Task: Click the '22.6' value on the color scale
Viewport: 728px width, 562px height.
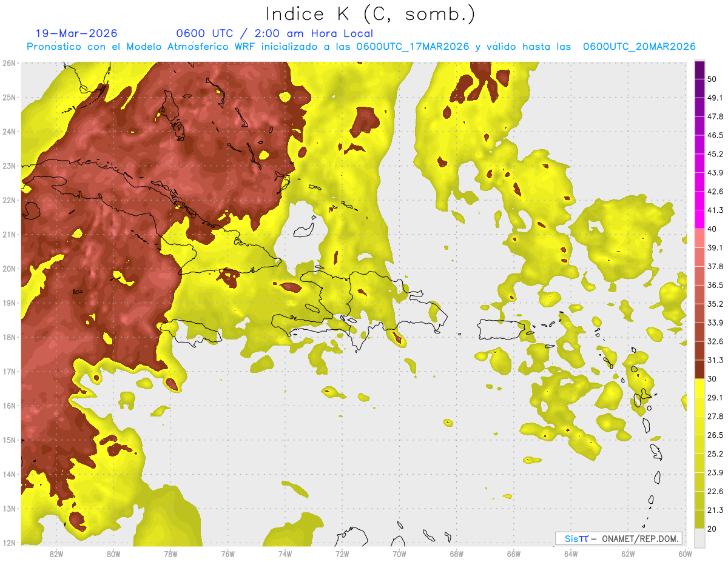Action: [715, 492]
